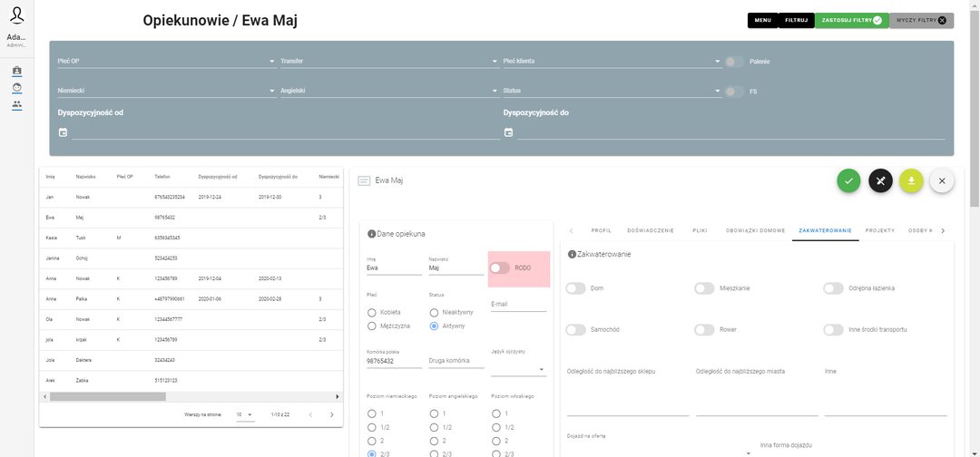Open the Status filter dropdown

[718, 91]
